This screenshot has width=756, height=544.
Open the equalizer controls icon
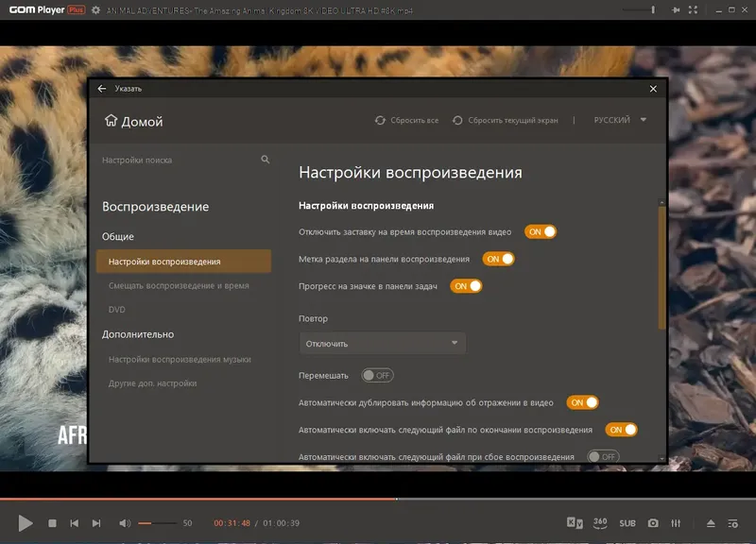(678, 521)
